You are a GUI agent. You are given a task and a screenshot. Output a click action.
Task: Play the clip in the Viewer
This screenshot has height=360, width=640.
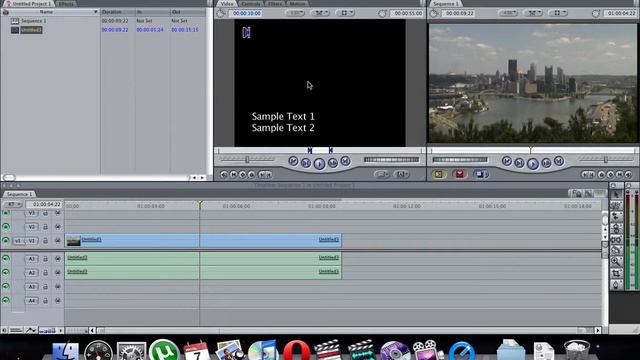(x=319, y=164)
